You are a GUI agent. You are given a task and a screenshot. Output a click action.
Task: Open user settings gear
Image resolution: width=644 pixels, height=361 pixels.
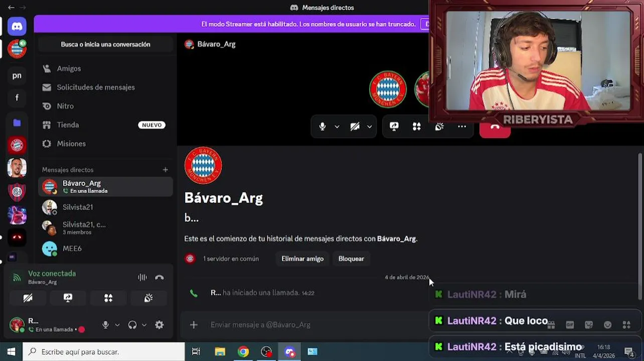[x=159, y=325]
